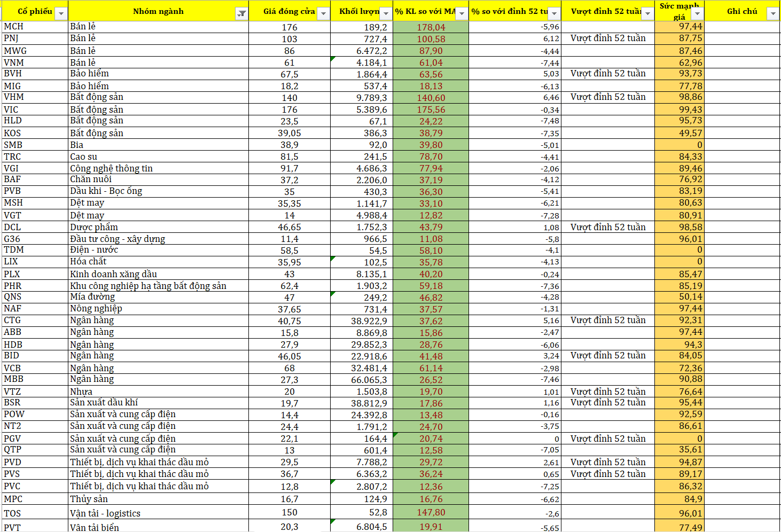The height and width of the screenshot is (532, 781).
Task: Click the Điện - nước sector cell
Action: coord(159,250)
